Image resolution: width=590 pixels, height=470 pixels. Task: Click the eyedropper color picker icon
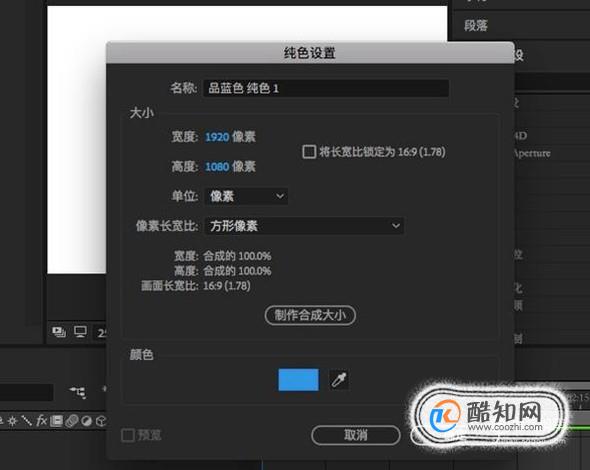point(339,380)
